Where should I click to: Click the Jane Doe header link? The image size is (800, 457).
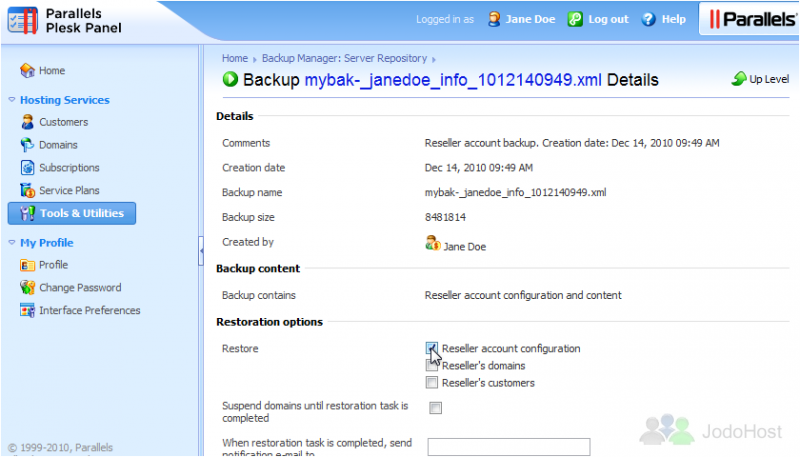coord(530,19)
